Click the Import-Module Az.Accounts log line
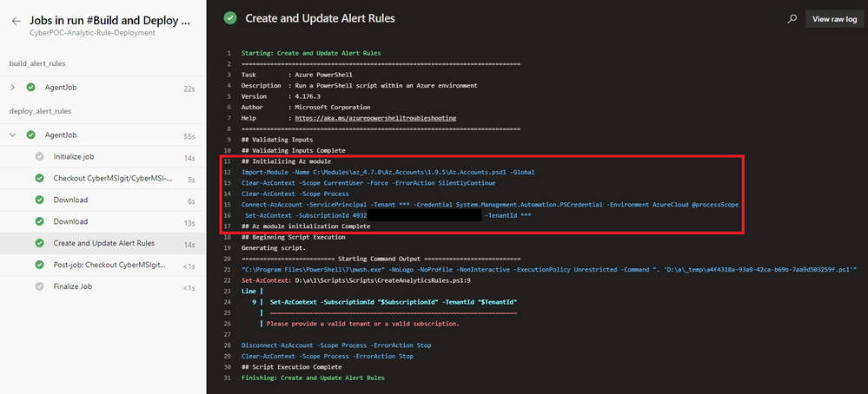The image size is (868, 394). point(388,172)
